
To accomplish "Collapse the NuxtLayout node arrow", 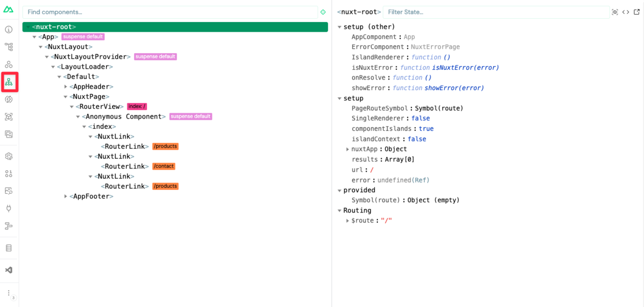I will [x=41, y=47].
